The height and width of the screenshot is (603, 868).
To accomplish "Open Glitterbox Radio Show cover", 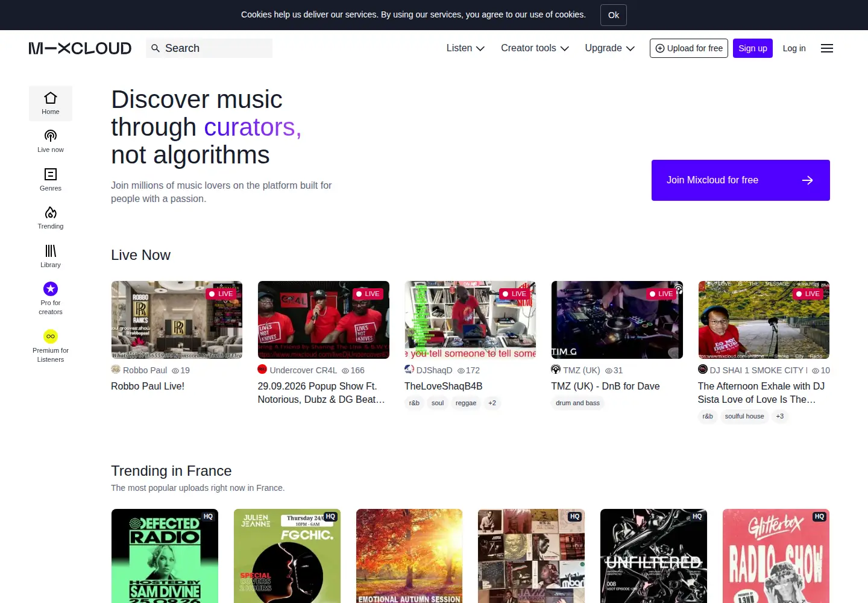I will (776, 556).
